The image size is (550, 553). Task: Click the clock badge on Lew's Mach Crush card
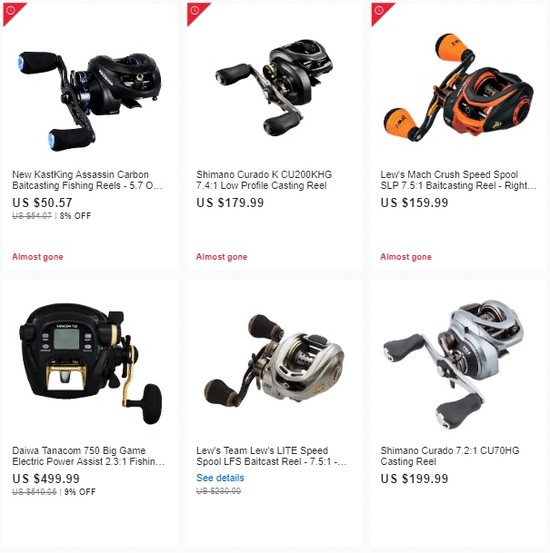coord(379,11)
